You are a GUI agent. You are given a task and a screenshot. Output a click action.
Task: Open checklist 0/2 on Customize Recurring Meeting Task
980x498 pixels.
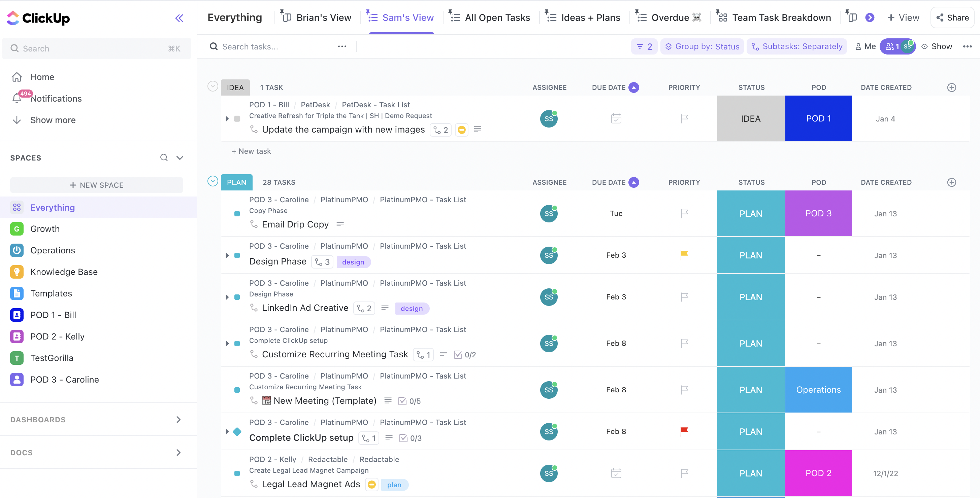click(x=465, y=355)
